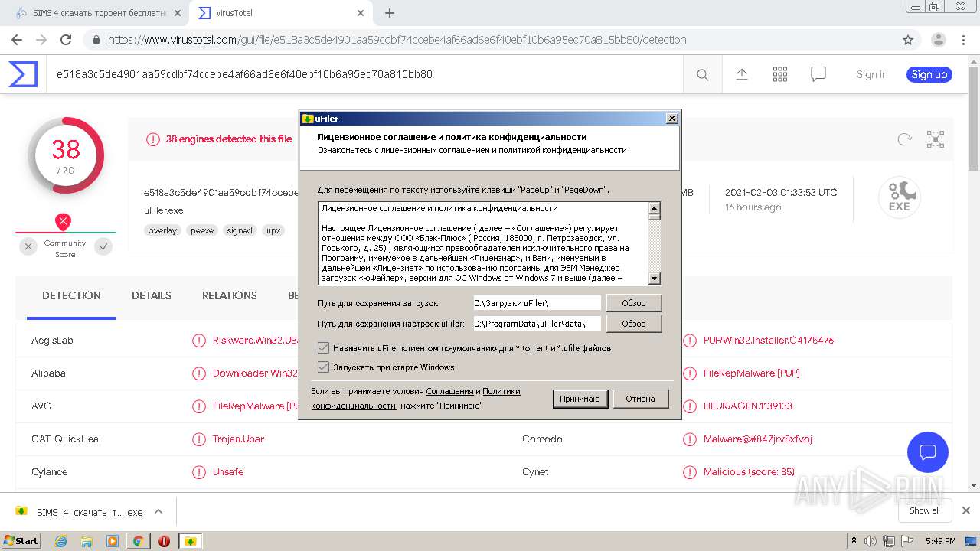The image size is (980, 551).
Task: Click the 38/70 detection score gauge
Action: click(x=66, y=155)
